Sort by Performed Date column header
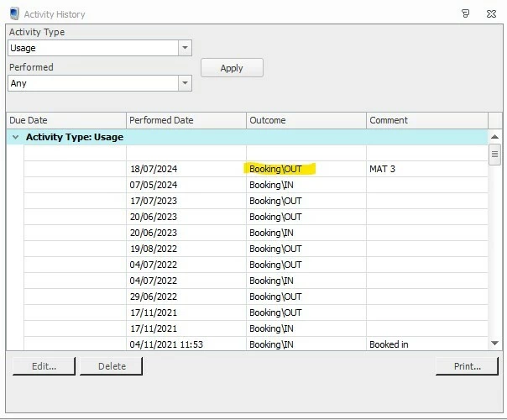 click(x=186, y=120)
